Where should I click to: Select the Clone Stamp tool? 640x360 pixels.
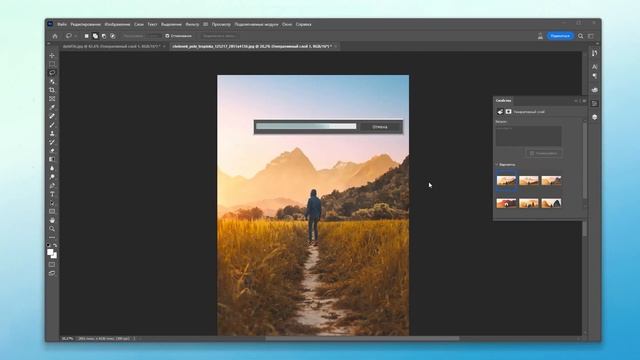pos(52,133)
